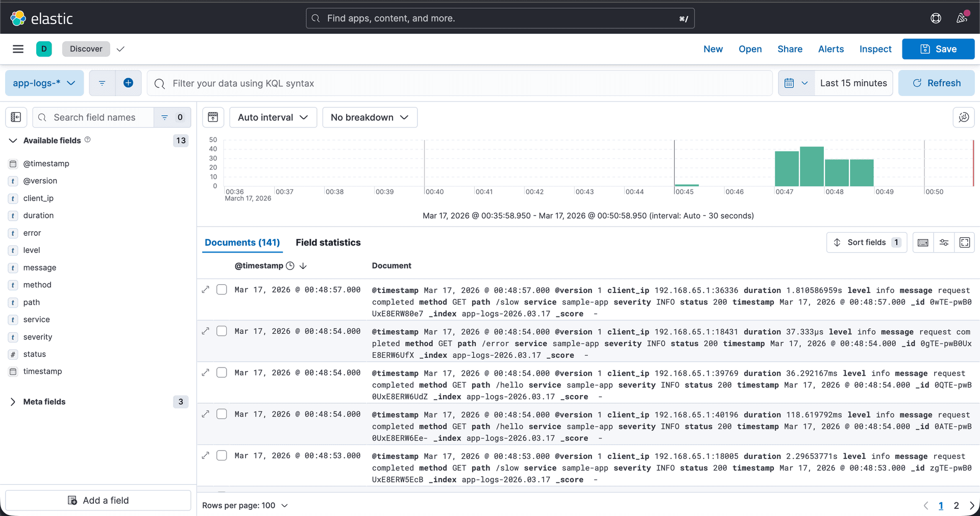Click the Search field names box
This screenshot has width=980, height=516.
[x=94, y=117]
